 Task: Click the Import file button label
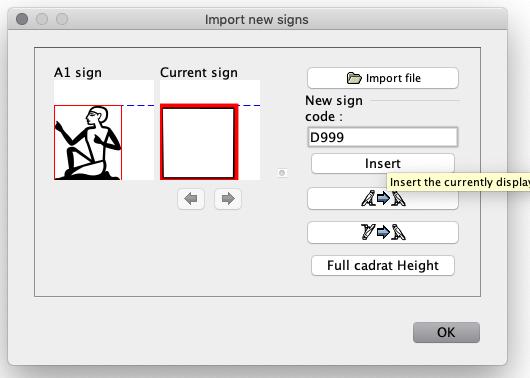(x=393, y=78)
